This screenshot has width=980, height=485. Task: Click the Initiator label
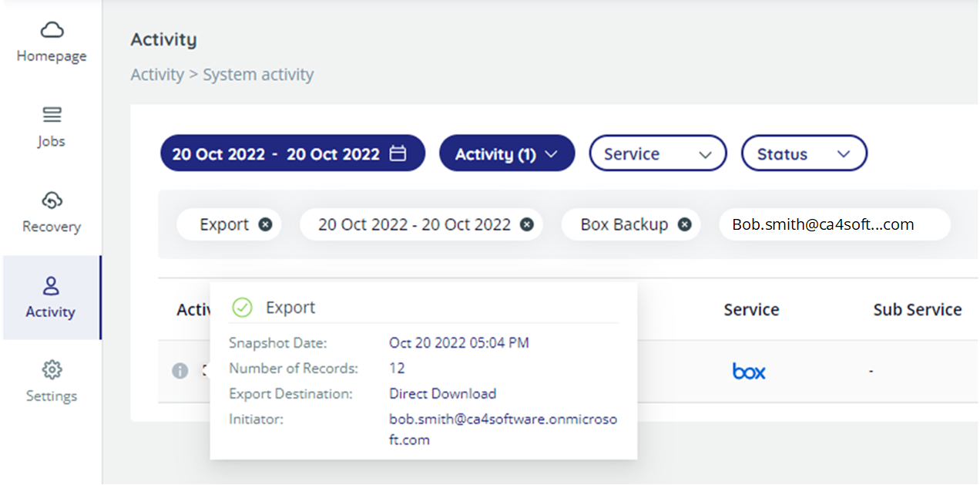coord(257,419)
